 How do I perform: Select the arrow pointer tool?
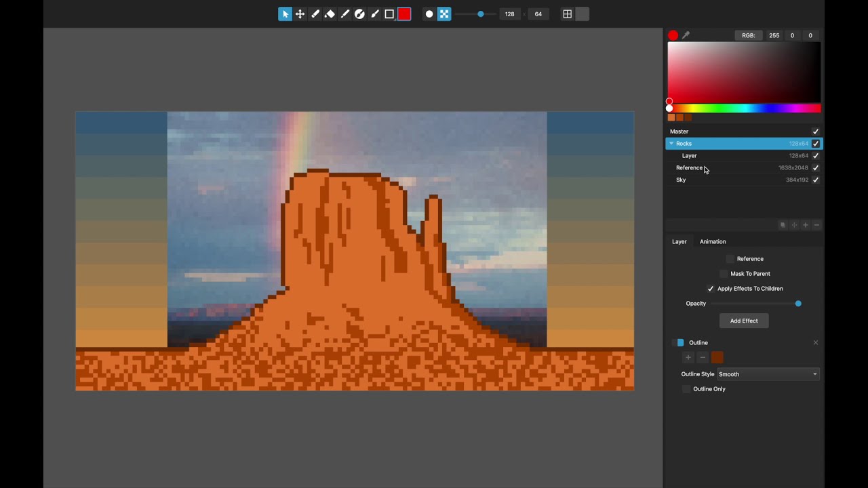click(285, 14)
